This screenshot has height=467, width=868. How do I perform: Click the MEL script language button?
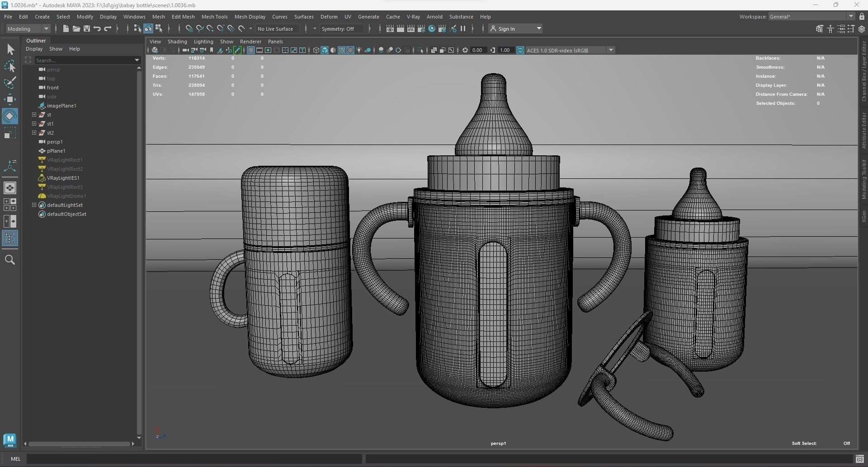pos(15,459)
